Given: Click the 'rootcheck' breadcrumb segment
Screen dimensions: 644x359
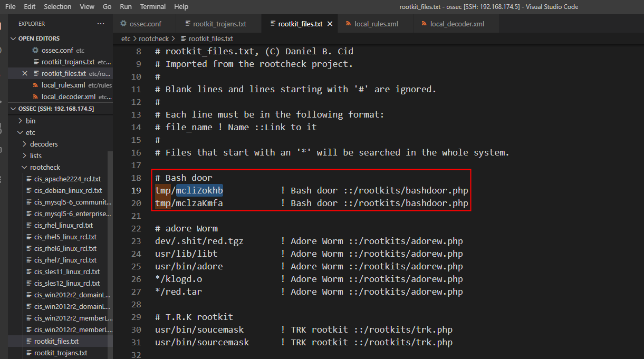Looking at the screenshot, I should coord(154,39).
